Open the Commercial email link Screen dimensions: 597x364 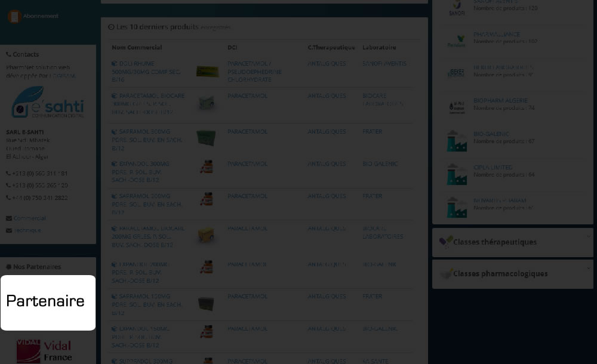pyautogui.click(x=30, y=218)
